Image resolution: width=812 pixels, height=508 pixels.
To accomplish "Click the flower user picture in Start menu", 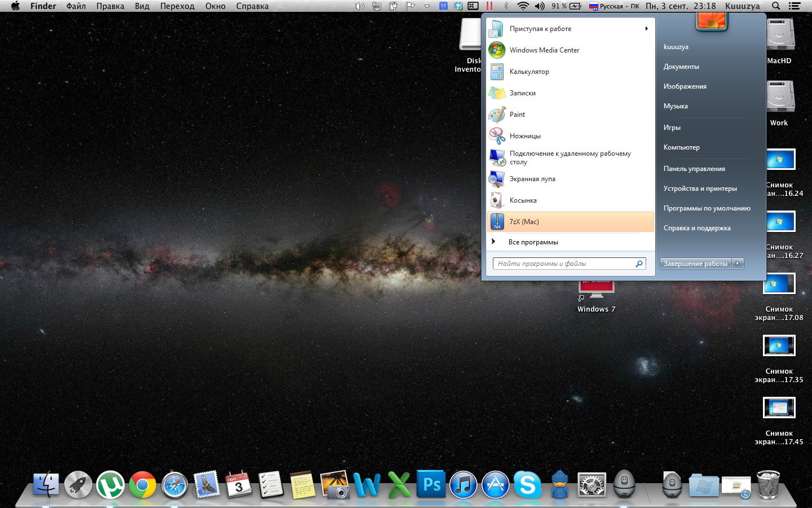I will coord(712,20).
